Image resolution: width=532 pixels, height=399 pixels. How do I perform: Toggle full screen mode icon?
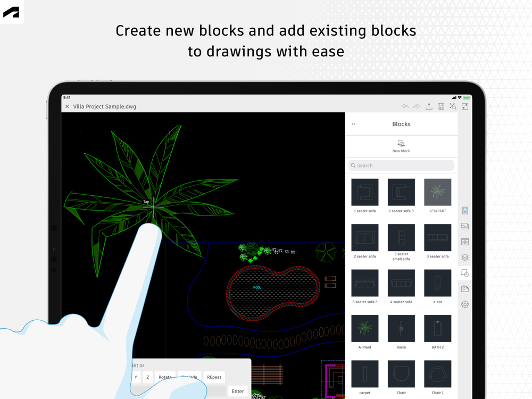pyautogui.click(x=465, y=106)
